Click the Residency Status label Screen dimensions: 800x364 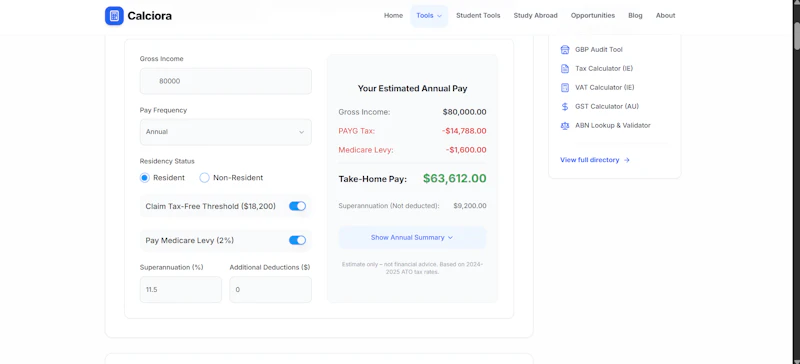tap(167, 161)
